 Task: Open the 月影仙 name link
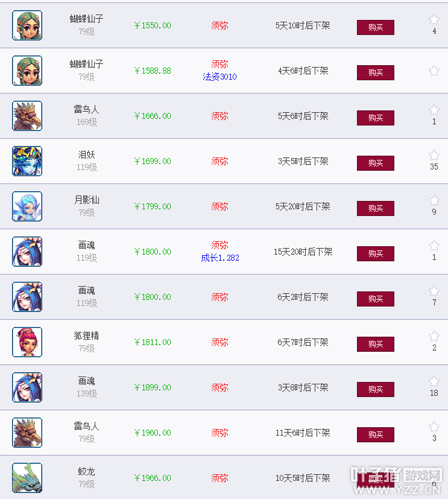click(86, 200)
